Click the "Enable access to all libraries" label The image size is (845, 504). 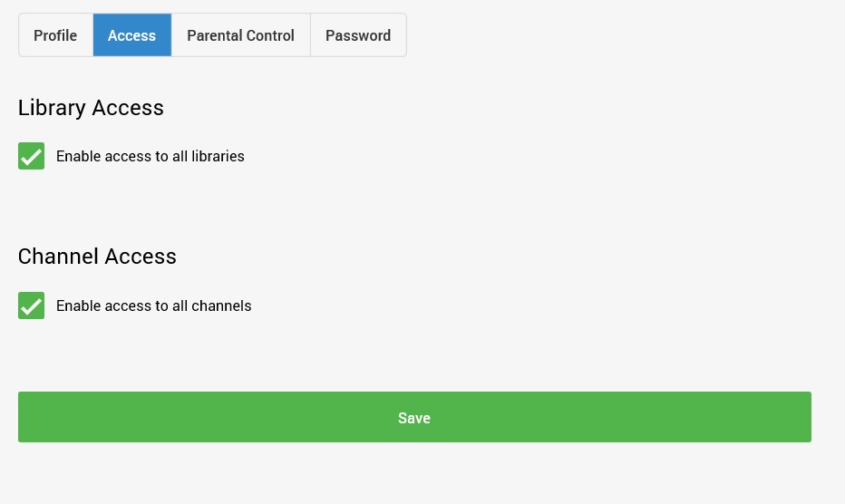click(151, 156)
